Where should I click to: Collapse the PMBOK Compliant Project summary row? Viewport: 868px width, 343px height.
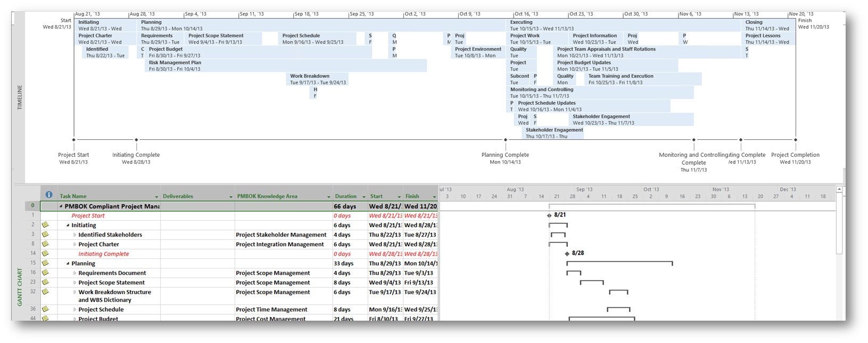coord(61,206)
